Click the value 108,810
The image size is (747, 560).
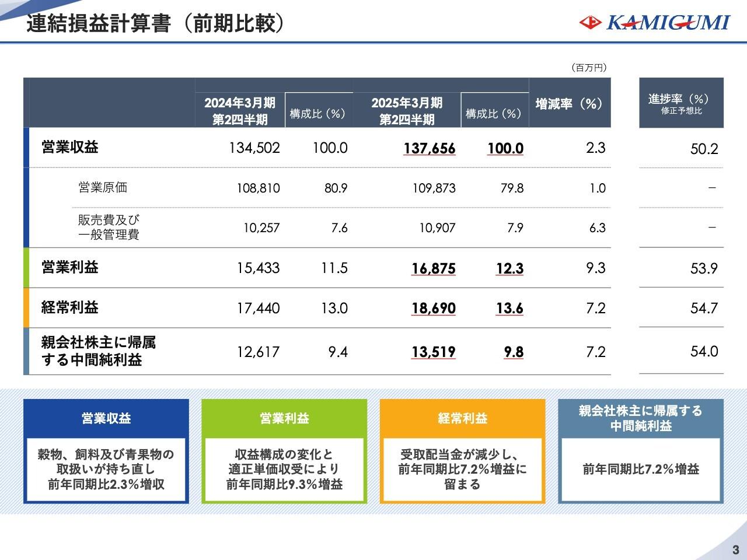coord(259,188)
